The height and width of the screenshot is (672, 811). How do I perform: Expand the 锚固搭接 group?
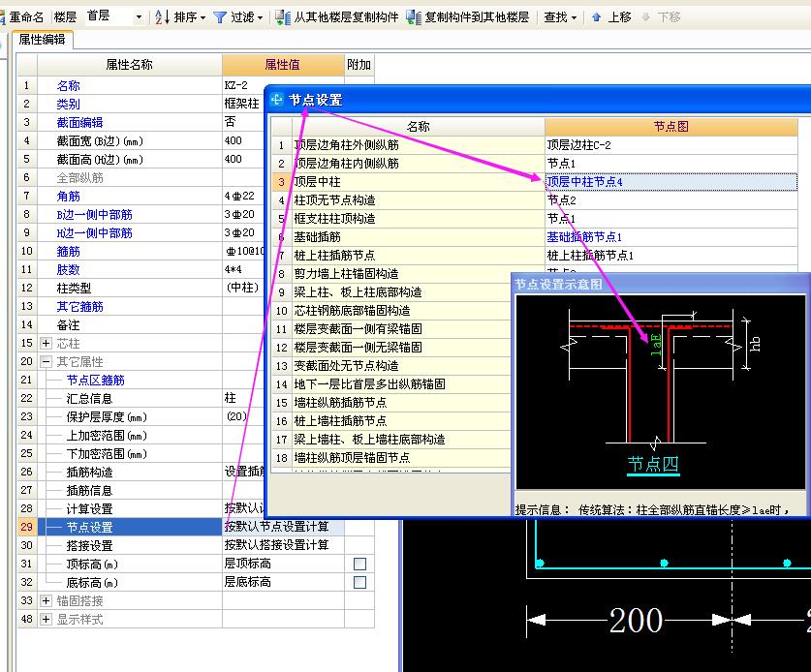tap(47, 600)
